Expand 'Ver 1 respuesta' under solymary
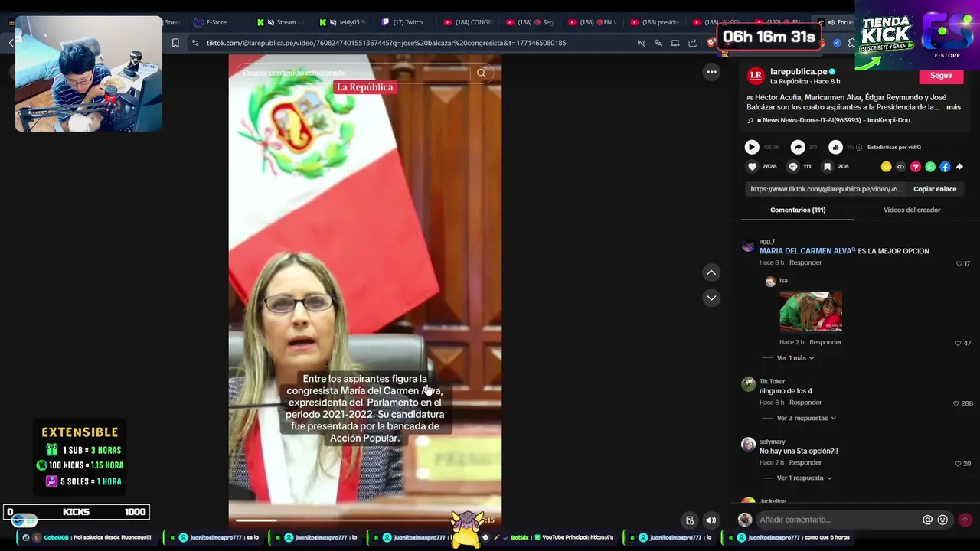Viewport: 980px width, 551px height. (x=804, y=478)
